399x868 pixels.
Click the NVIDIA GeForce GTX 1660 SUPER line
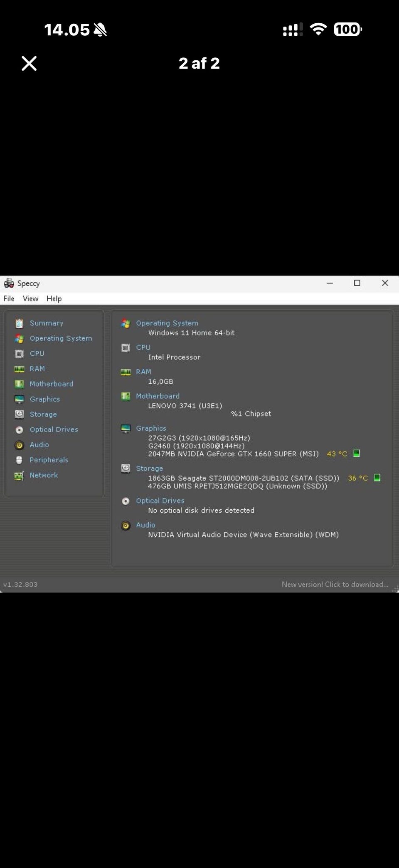(x=234, y=454)
